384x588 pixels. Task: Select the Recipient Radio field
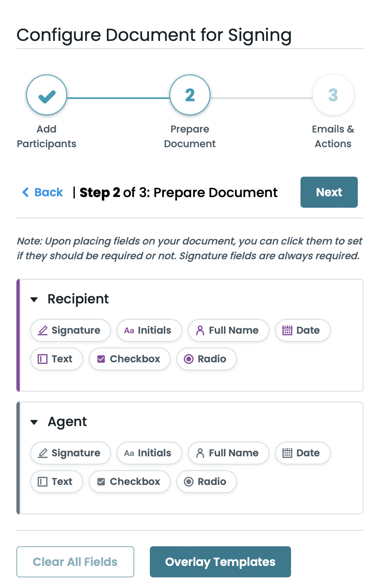[x=206, y=359]
